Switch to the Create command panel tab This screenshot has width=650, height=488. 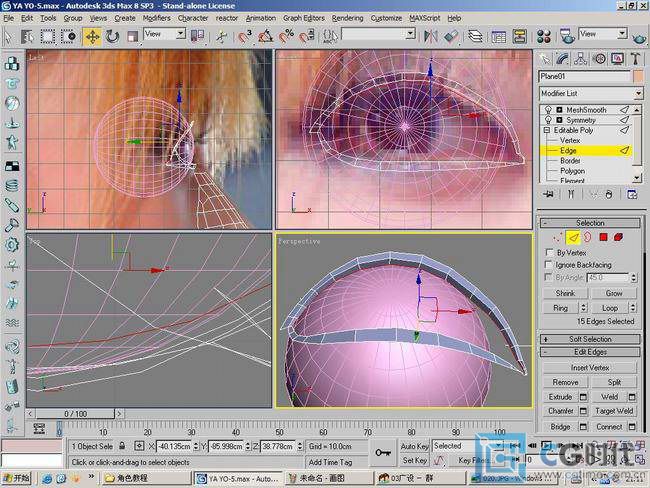[x=544, y=59]
